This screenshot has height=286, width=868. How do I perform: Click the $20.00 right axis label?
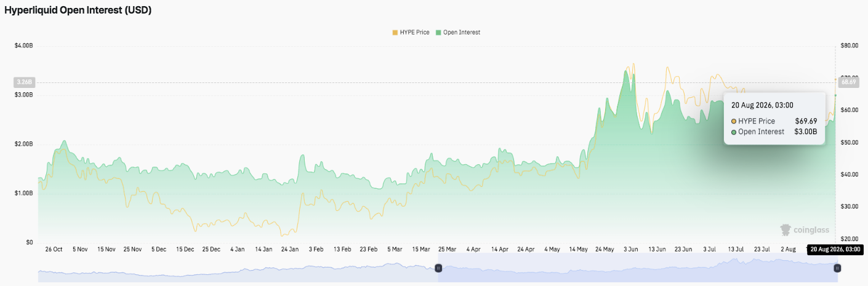(x=849, y=239)
